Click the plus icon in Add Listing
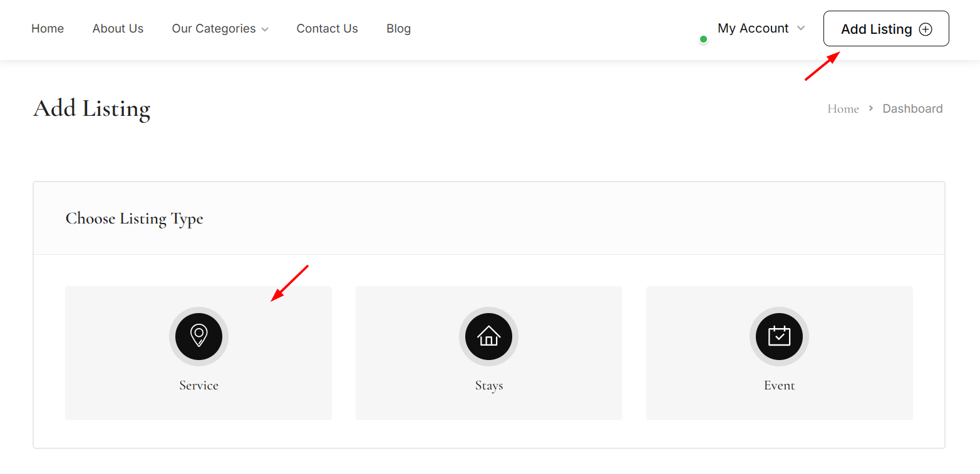The image size is (980, 474). point(925,29)
